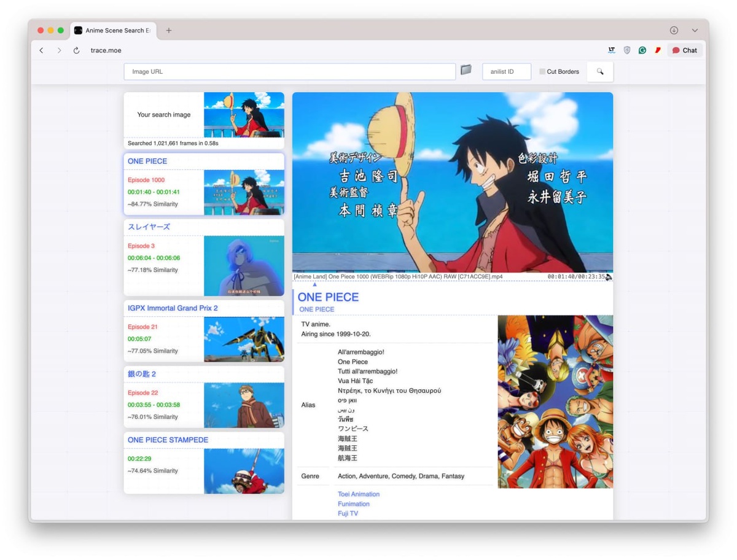Click the 77.05% Similarity text
This screenshot has height=560, width=737.
pyautogui.click(x=153, y=351)
